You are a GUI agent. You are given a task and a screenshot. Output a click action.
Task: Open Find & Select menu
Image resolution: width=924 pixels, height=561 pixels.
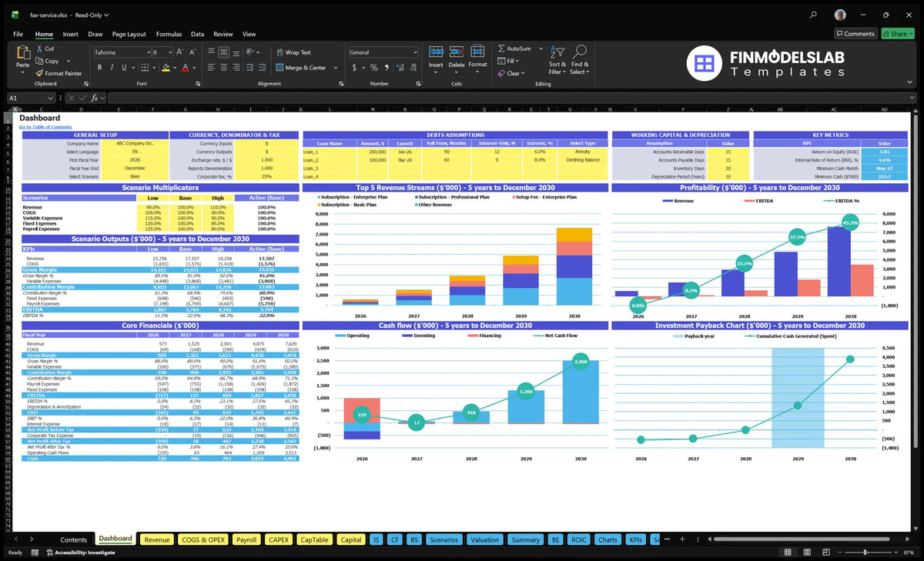click(x=580, y=61)
